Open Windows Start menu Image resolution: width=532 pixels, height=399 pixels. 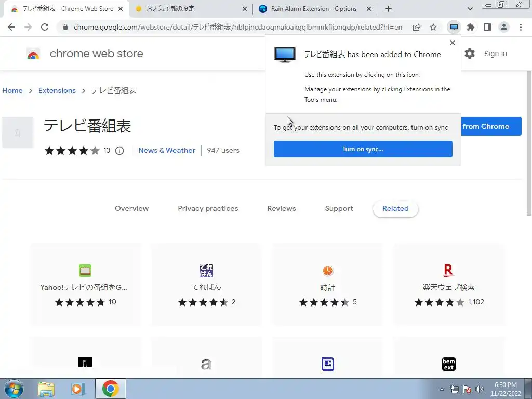(x=14, y=389)
